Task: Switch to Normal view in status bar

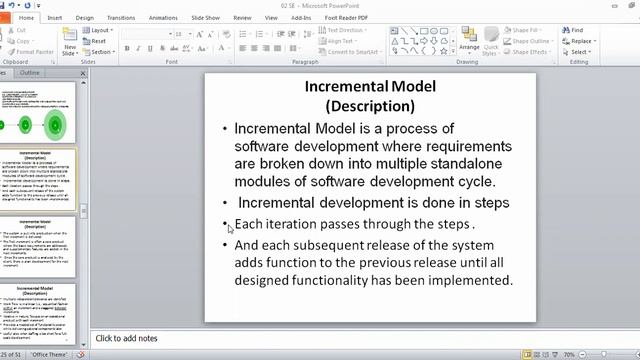Action: point(527,355)
